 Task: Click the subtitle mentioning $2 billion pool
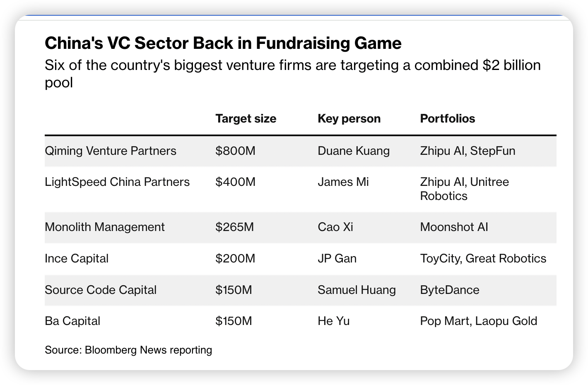(x=293, y=74)
